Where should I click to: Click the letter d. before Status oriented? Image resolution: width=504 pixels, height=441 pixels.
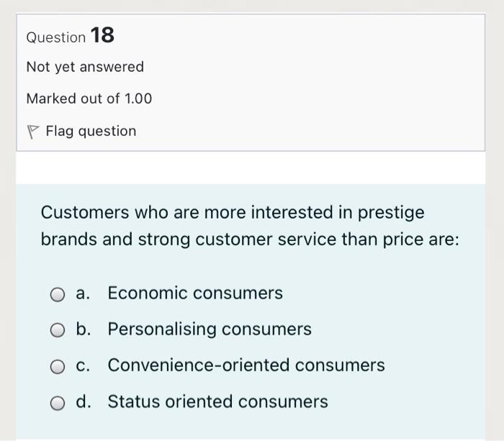[84, 401]
